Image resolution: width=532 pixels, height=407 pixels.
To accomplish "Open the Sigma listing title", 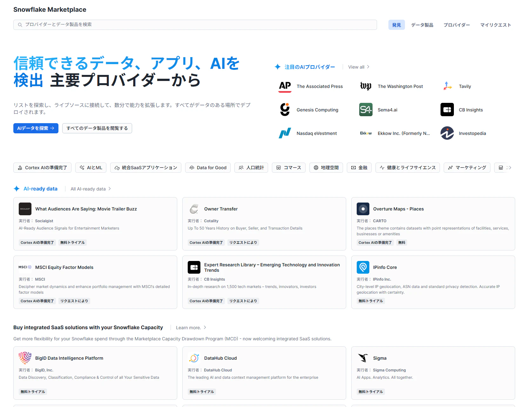I will coord(380,358).
